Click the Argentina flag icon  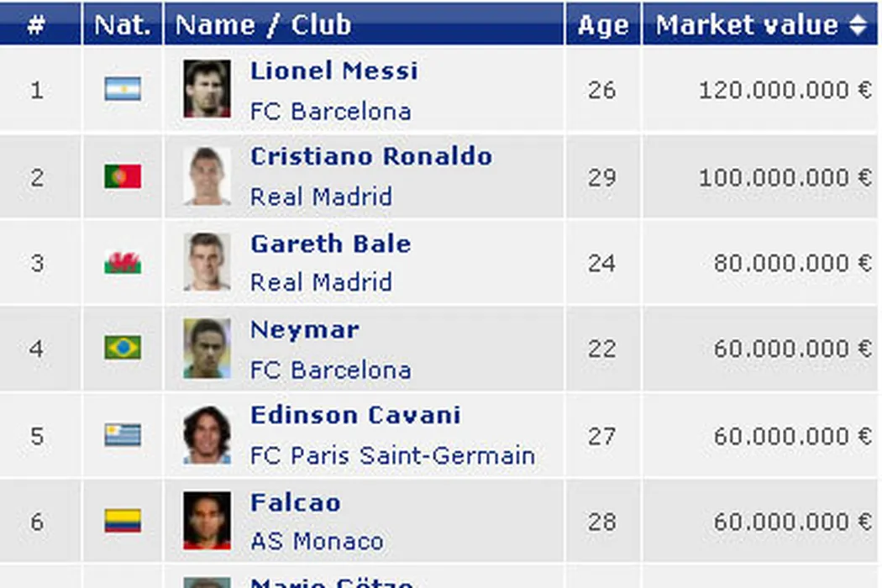click(123, 89)
